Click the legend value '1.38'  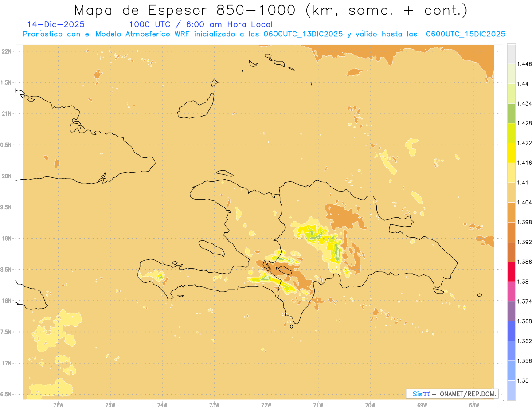pyautogui.click(x=523, y=282)
